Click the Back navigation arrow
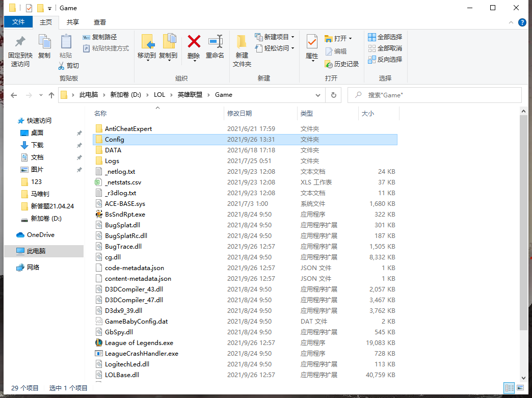 point(14,95)
